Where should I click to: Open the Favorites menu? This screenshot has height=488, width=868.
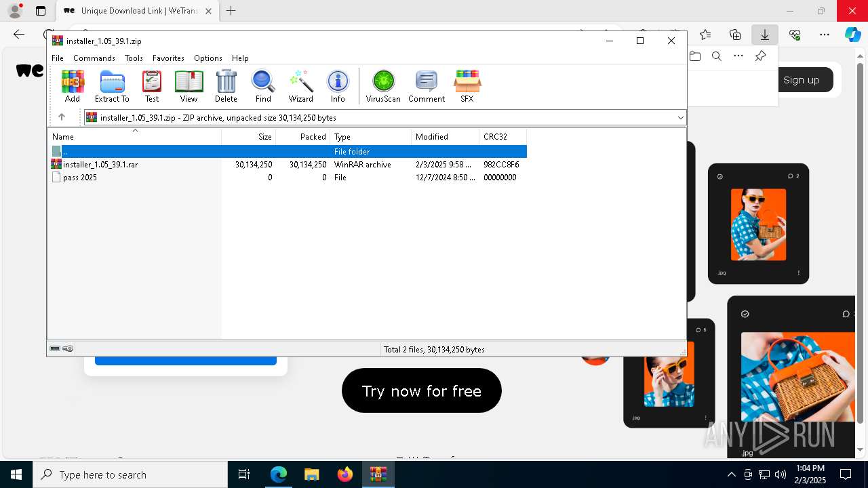168,58
